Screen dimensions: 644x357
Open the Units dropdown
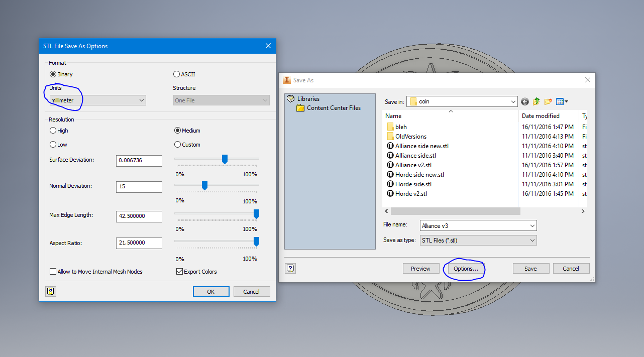[141, 100]
